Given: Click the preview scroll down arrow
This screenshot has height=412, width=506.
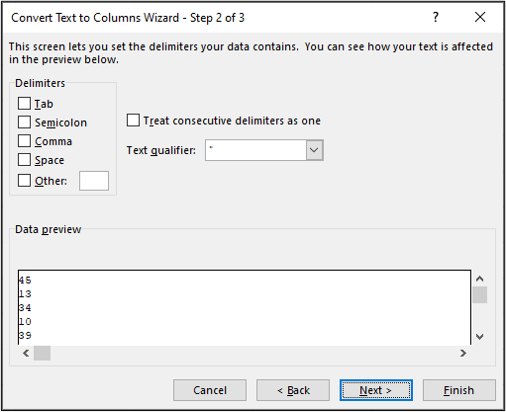Looking at the screenshot, I should (x=480, y=336).
